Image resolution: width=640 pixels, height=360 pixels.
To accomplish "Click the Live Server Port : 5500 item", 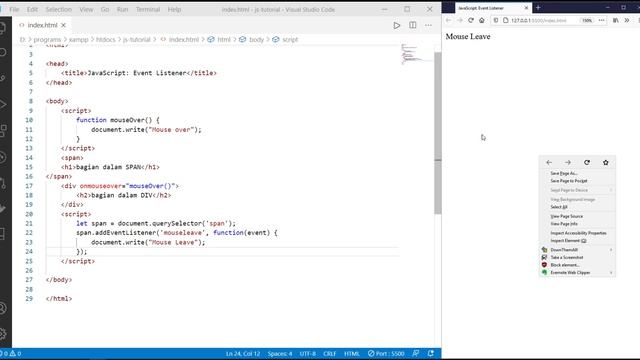I will click(x=386, y=353).
